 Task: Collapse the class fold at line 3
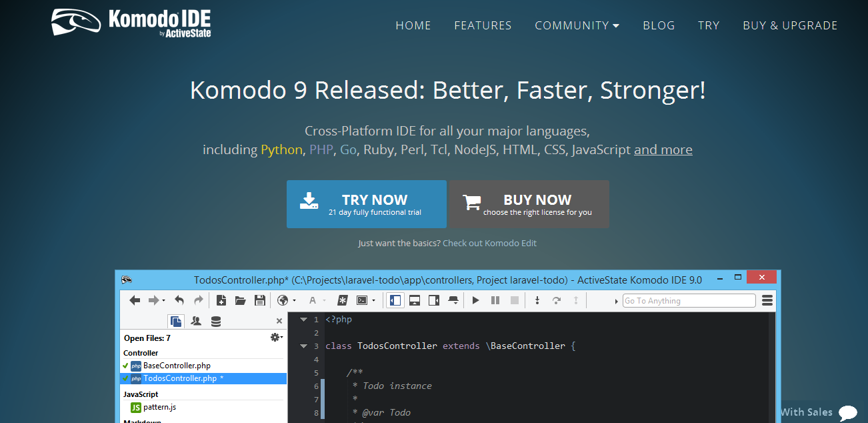[303, 346]
